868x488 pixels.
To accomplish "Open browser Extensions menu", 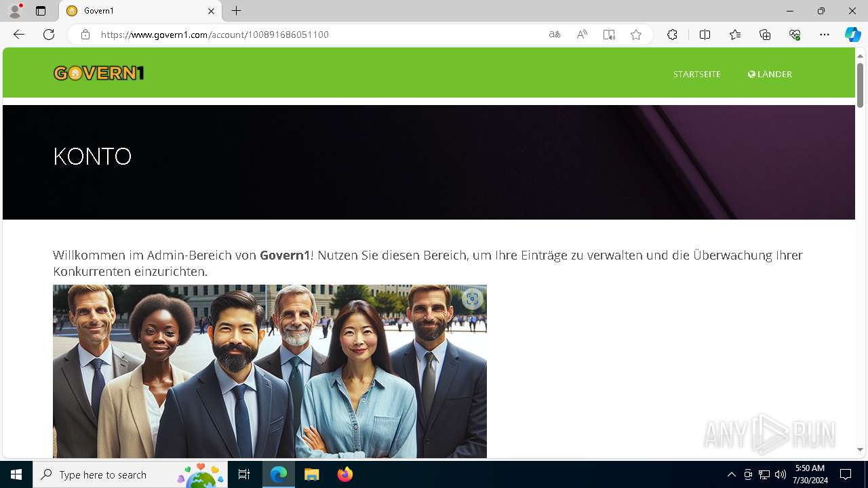I will pos(672,35).
